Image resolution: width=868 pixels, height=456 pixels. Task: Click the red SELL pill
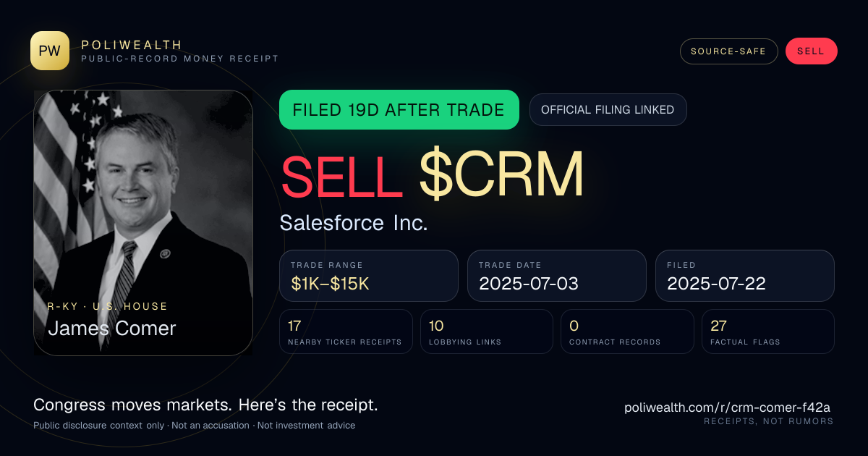tap(811, 51)
